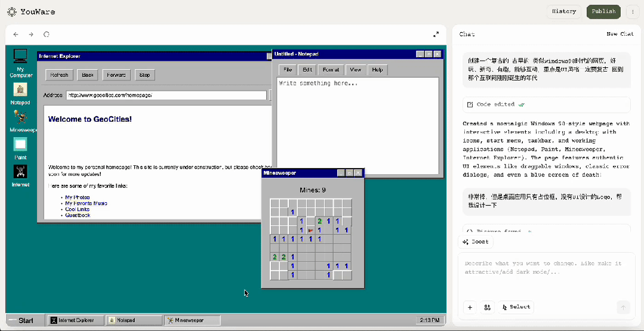
Task: Click the preview reload icon
Action: click(47, 35)
